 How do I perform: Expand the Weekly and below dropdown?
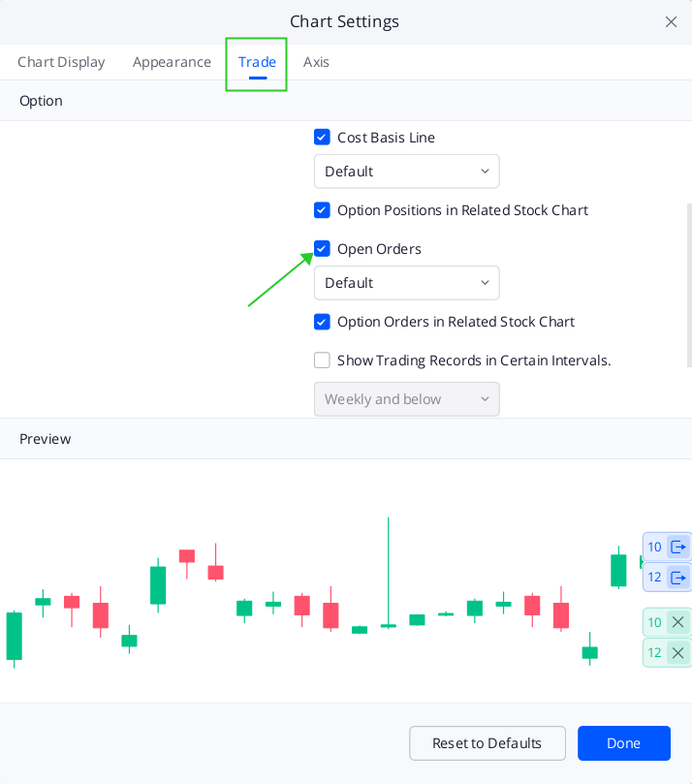406,398
